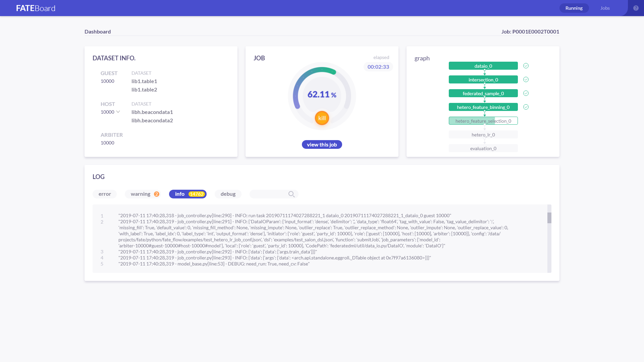Viewport: 644px width, 362px height.
Task: Expand the HOST 10000 dropdown chevron
Action: click(x=118, y=112)
